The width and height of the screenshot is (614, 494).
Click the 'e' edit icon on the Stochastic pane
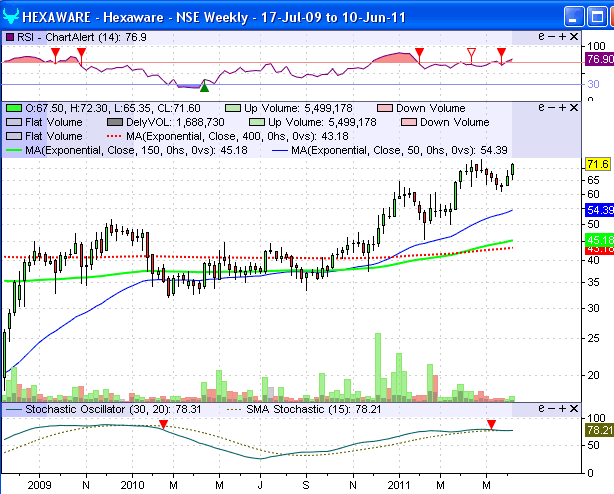[x=542, y=409]
